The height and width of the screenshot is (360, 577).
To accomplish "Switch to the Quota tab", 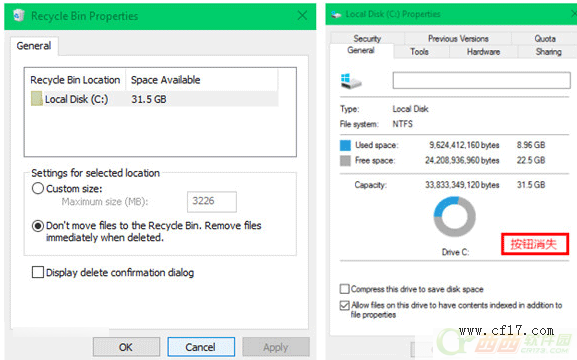I will (x=545, y=38).
